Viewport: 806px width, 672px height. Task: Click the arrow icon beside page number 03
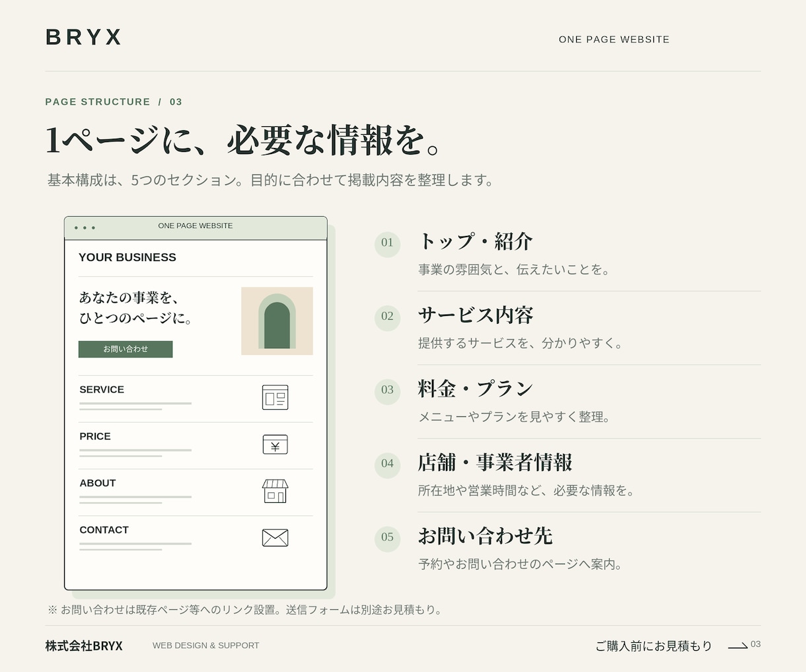(x=738, y=646)
